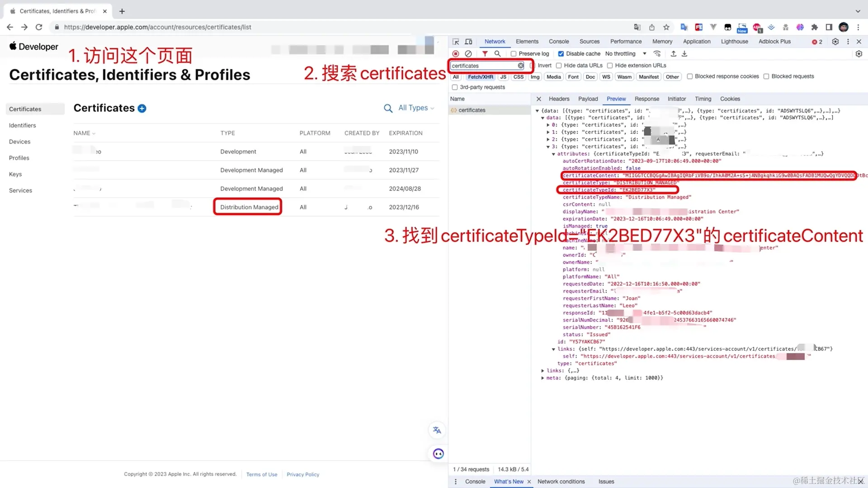Viewport: 868px width, 488px height.
Task: Check Blocked response cookies
Action: pos(690,76)
